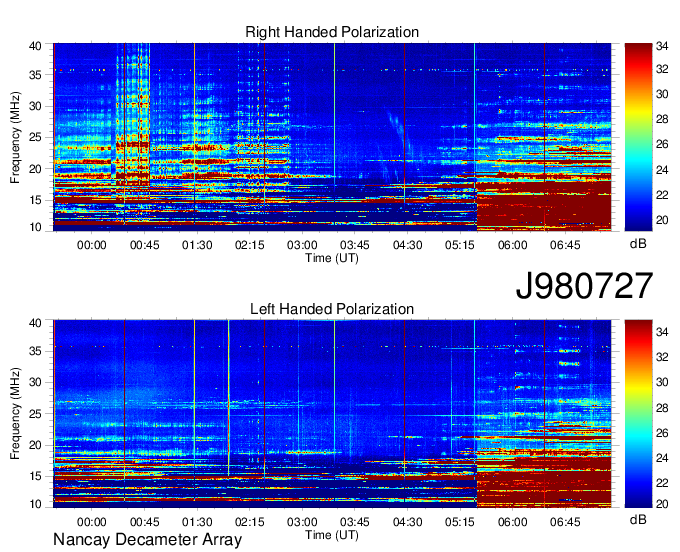Click the 30 MHz tick of Right Handed plot
Screen dimensions: 680x552
(x=35, y=106)
